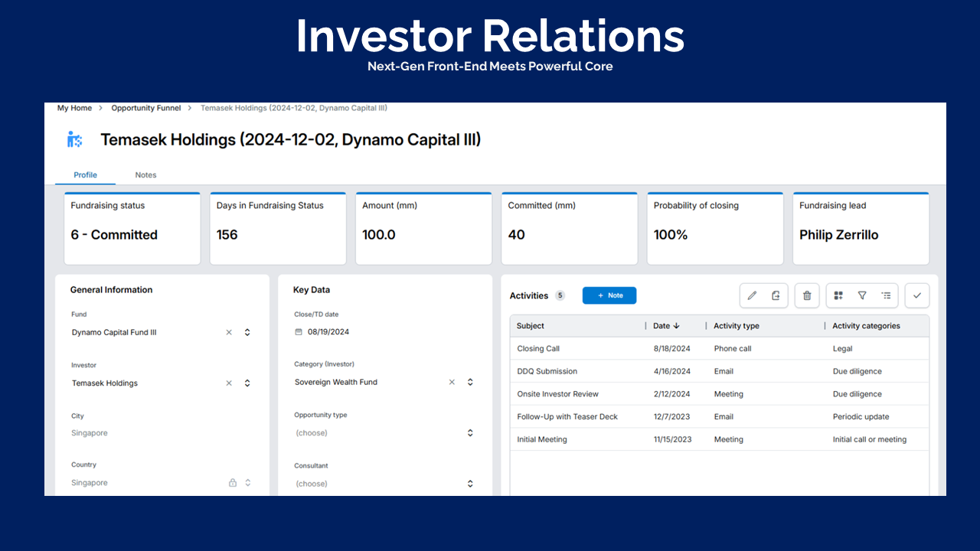Switch to the Notes tab
The height and width of the screenshot is (551, 980).
145,174
